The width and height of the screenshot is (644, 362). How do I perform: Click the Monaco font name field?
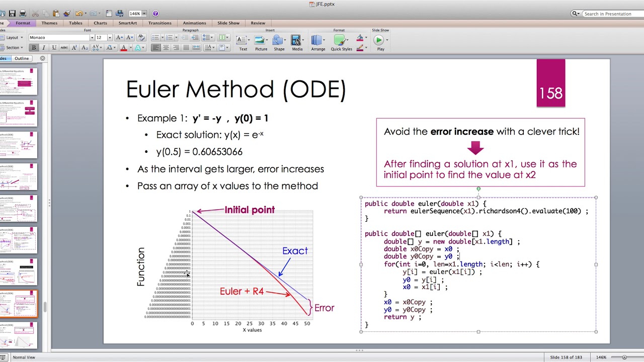59,38
